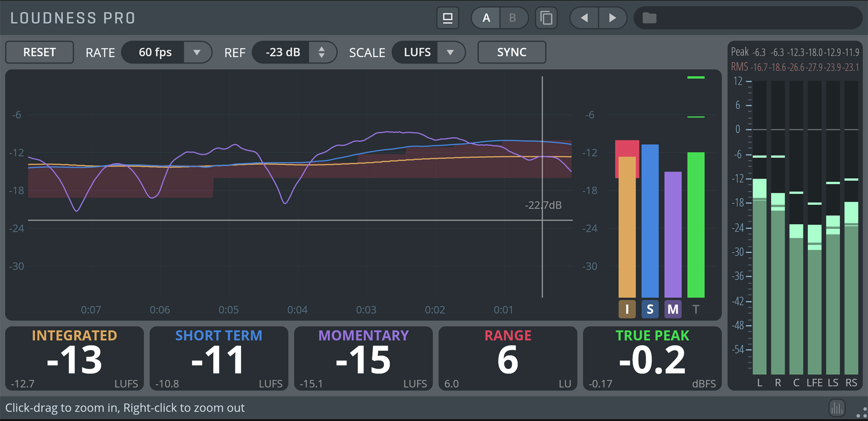Click the MOMENTARY -15 readout panel
868x421 pixels.
(363, 359)
